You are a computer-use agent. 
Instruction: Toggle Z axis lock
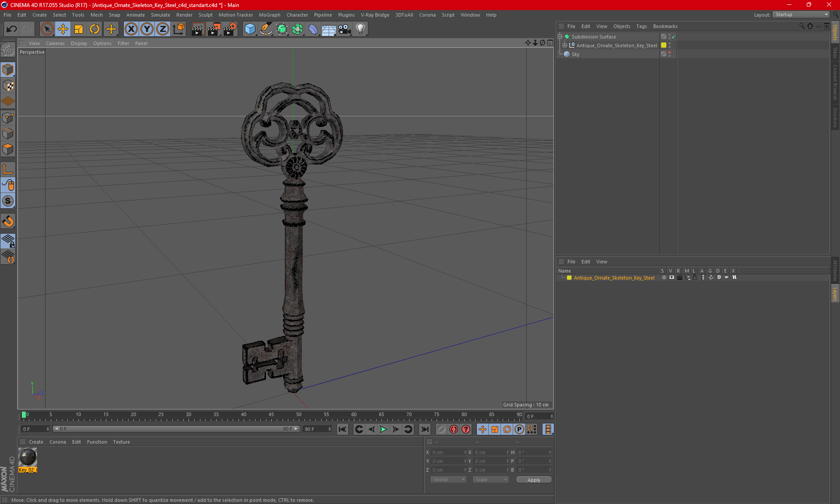click(163, 29)
